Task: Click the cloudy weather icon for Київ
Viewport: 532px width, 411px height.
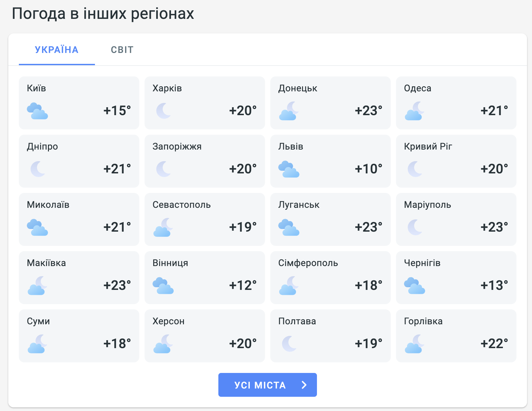Action: pyautogui.click(x=37, y=111)
